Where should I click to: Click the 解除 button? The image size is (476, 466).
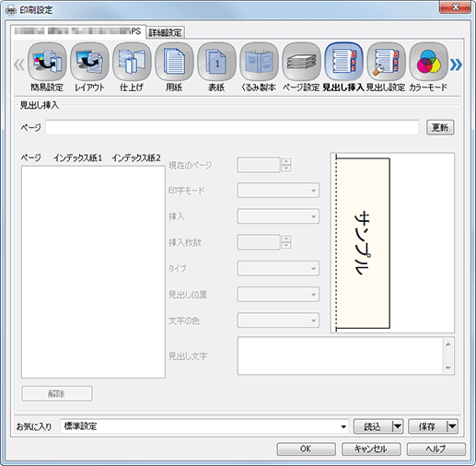coord(57,393)
